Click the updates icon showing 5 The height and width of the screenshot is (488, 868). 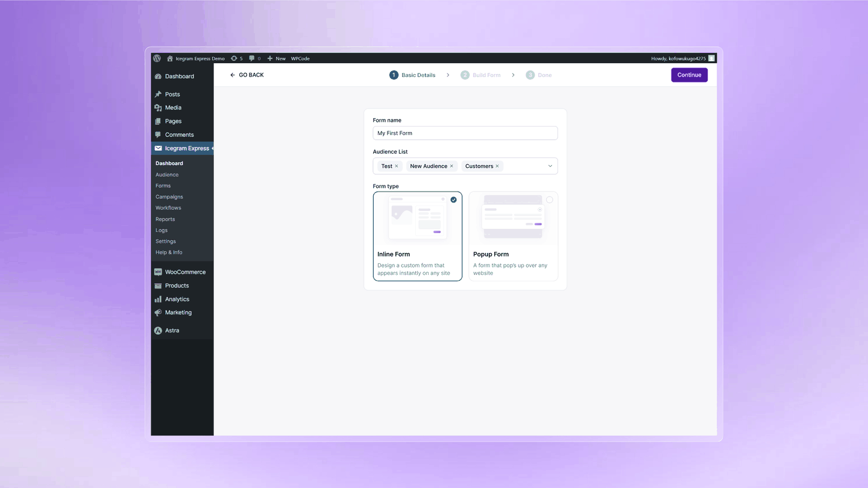(234, 58)
